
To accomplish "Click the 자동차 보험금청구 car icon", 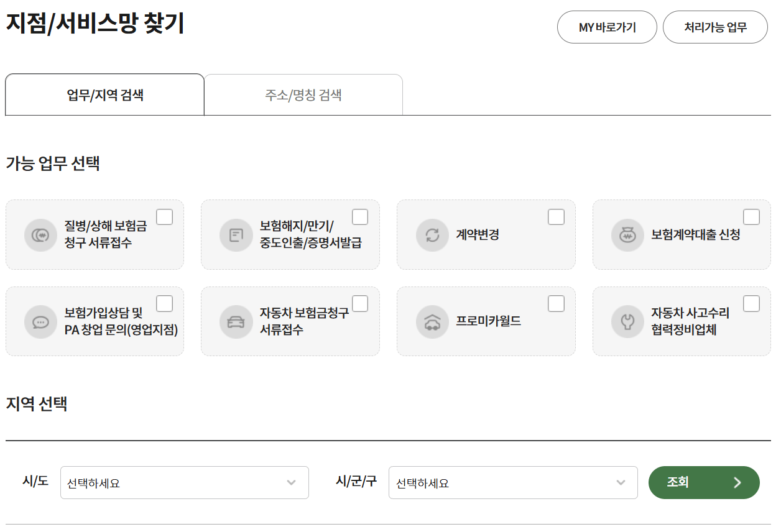I will (236, 321).
